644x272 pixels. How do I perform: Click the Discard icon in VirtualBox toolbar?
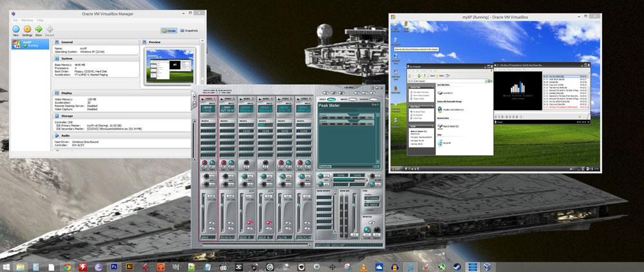[x=50, y=30]
